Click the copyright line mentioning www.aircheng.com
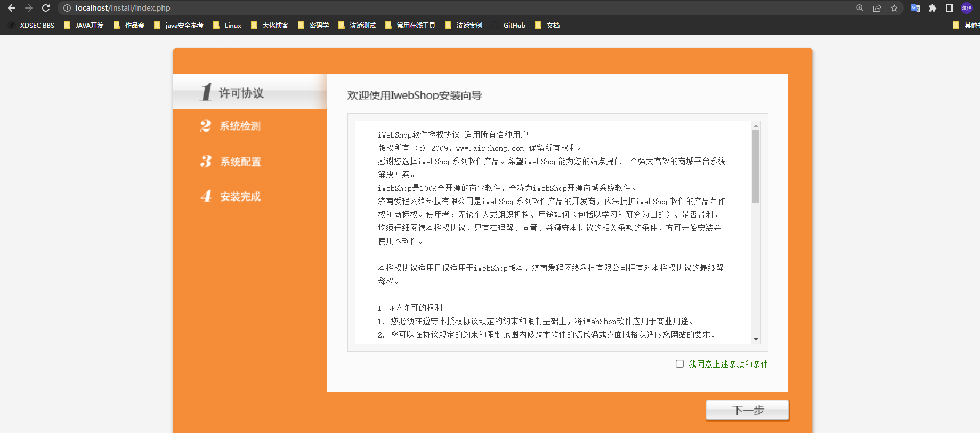980x433 pixels. (x=481, y=148)
